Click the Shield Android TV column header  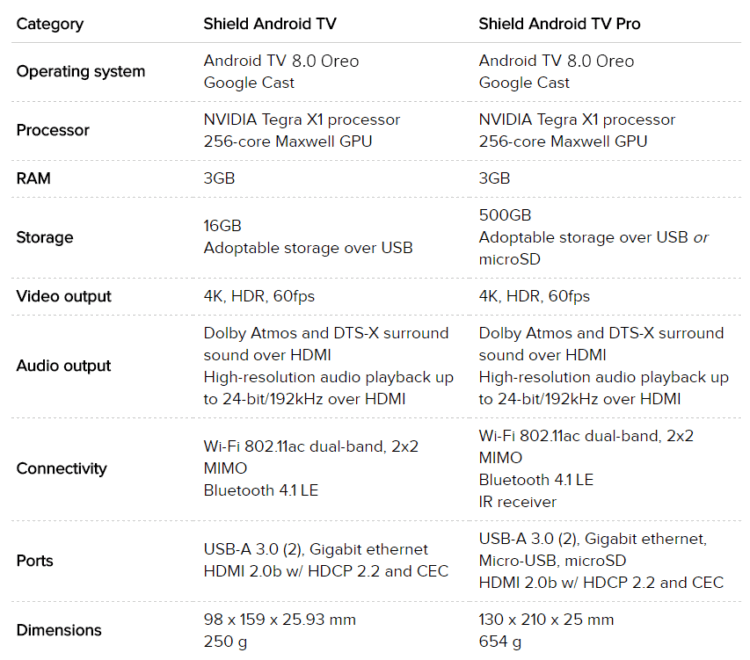[270, 23]
